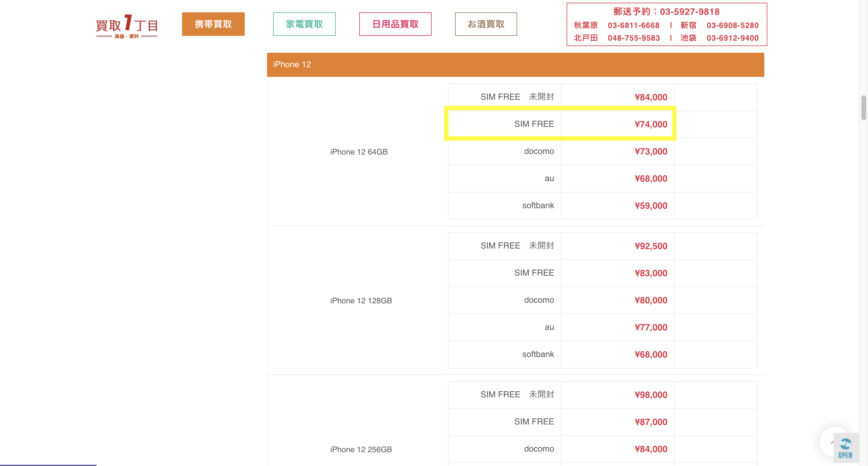Click the ¥84,000 price for 64GB 未開封

pos(651,97)
